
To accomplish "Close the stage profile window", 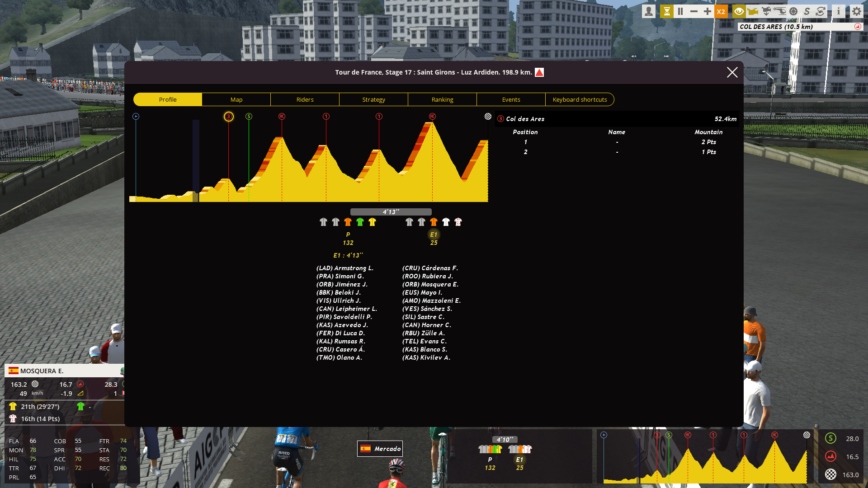I will (x=732, y=72).
